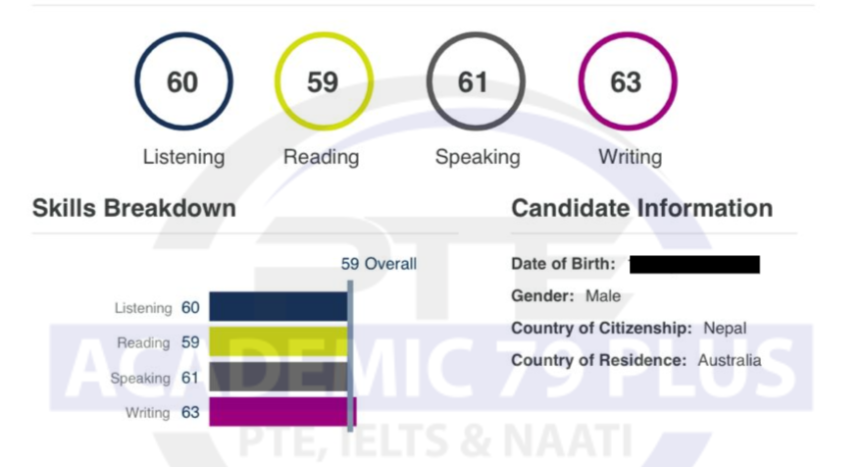
Task: Click the Skills Breakdown heading
Action: tap(134, 208)
